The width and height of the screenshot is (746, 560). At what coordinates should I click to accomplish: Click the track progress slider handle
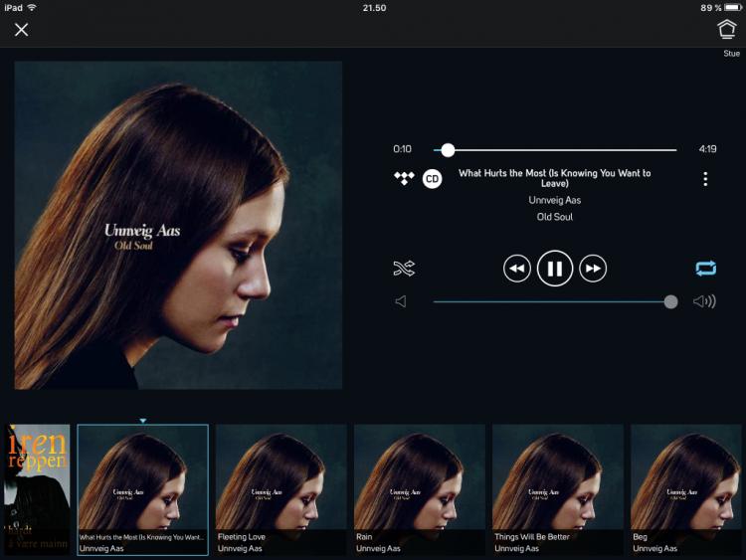coord(448,150)
